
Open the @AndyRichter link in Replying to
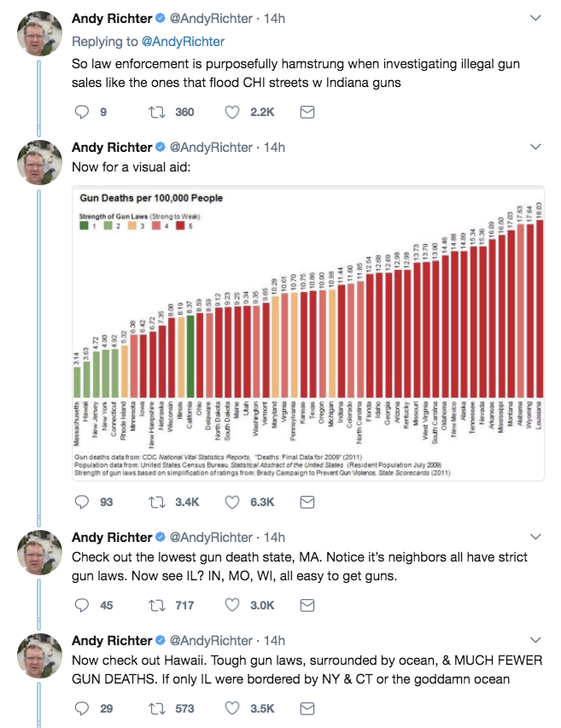point(183,41)
